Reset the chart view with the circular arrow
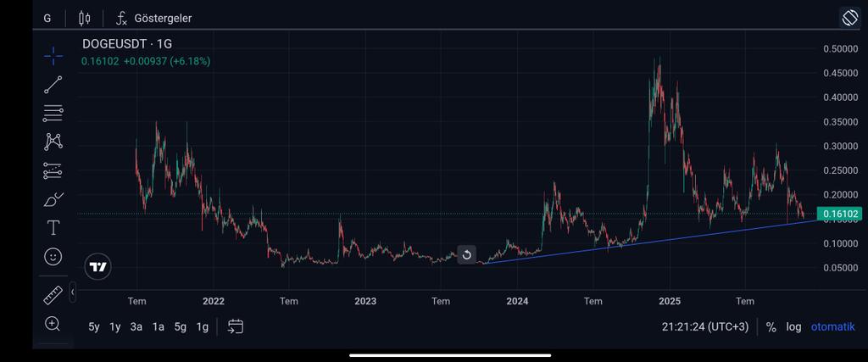This screenshot has width=868, height=362. pos(467,254)
